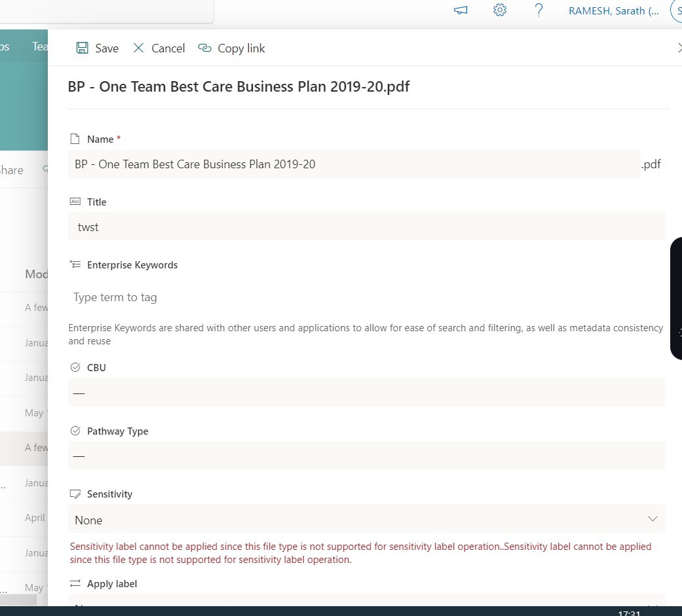Cancel editing the properties
682x616 pixels.
click(159, 48)
